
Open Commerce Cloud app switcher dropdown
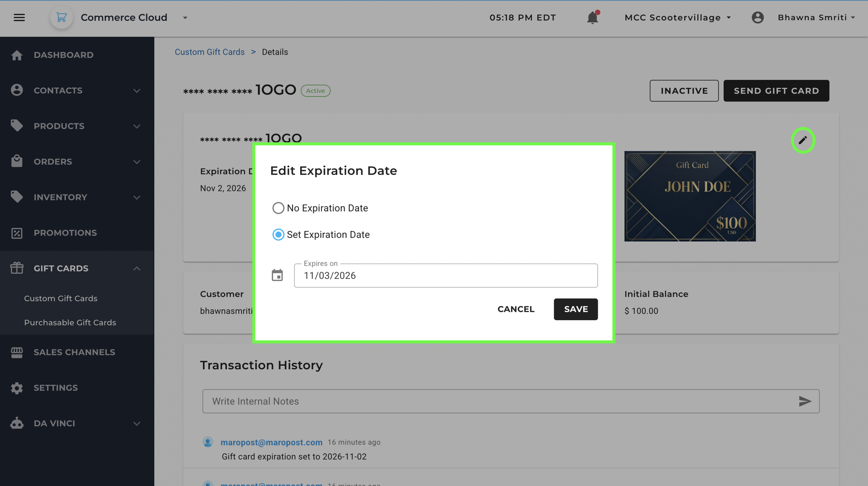tap(185, 18)
